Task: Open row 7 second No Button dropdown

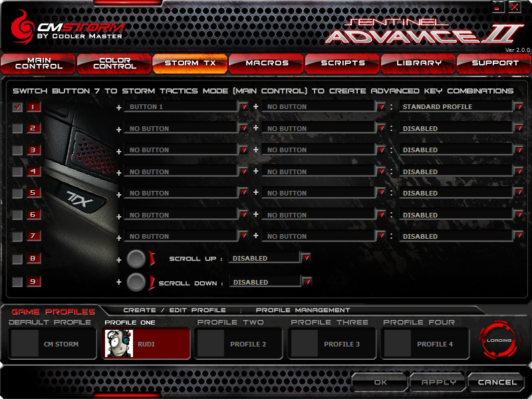Action: (x=381, y=236)
